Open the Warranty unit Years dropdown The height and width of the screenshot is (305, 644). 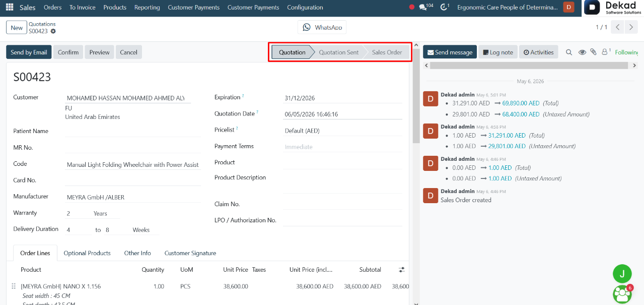tap(106, 213)
